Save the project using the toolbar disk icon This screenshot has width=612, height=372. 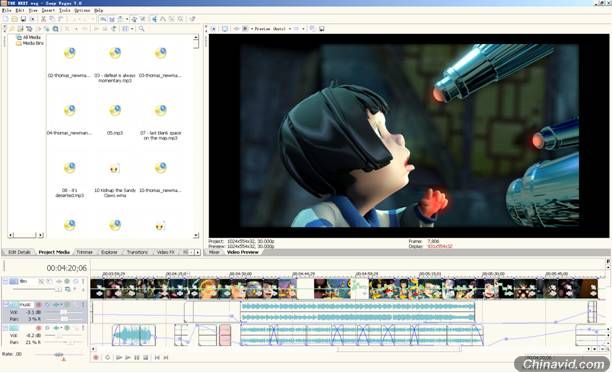(x=23, y=19)
